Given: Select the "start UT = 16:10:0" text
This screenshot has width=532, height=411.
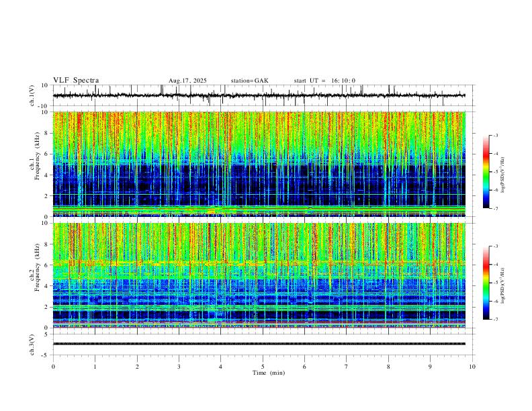Looking at the screenshot, I should click(x=324, y=81).
